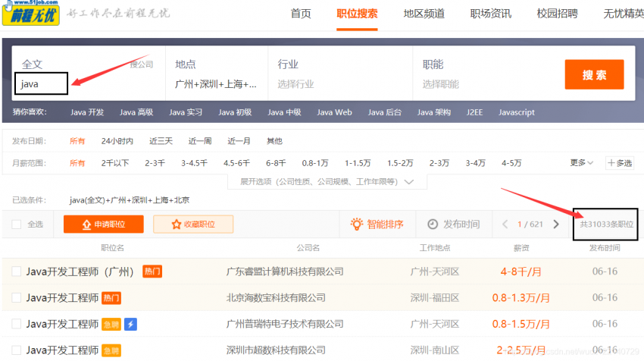Click the 申请职位 button
644x361 pixels.
click(x=103, y=224)
